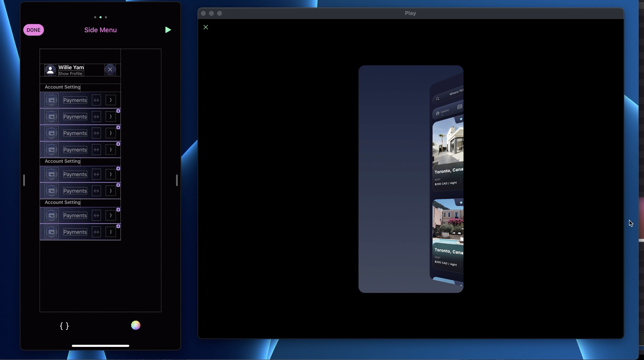Click the search icon in the preview

click(x=437, y=99)
